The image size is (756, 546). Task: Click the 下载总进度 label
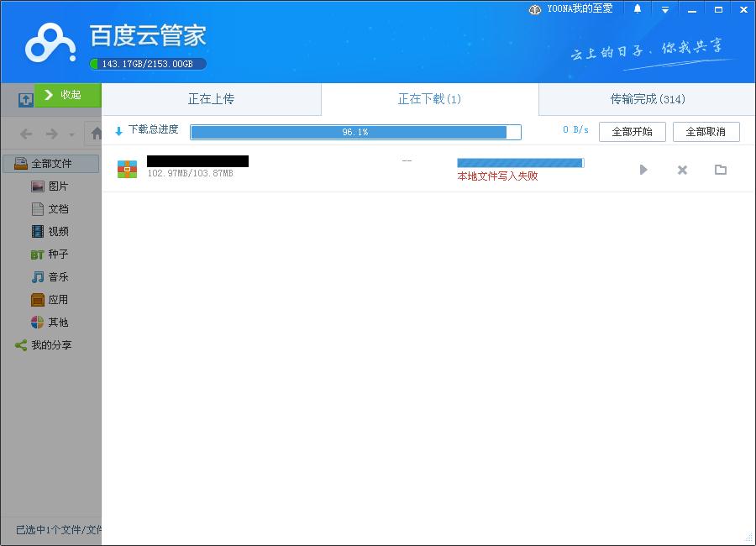tap(154, 129)
